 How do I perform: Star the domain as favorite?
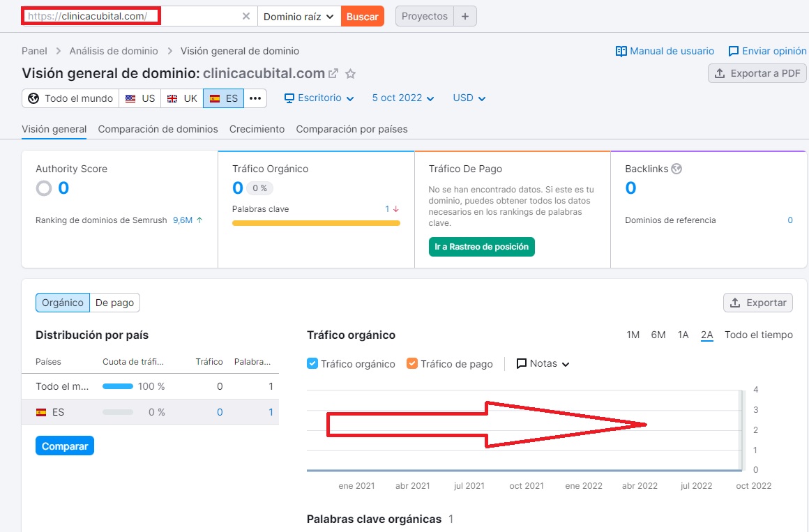coord(351,74)
